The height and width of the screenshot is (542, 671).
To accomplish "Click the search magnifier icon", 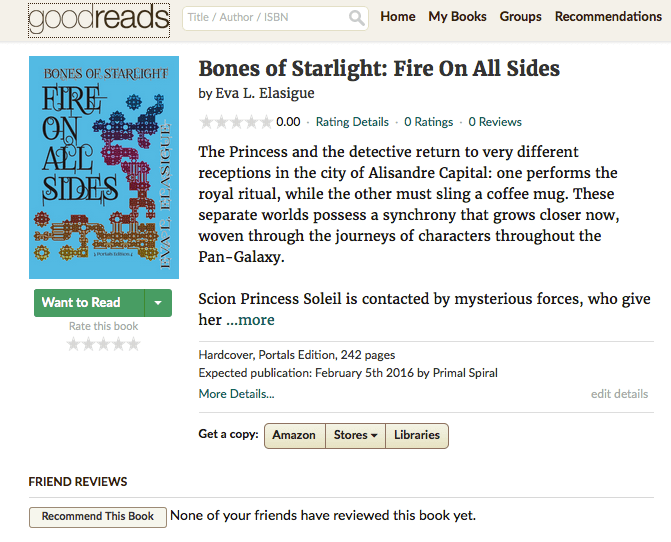I will click(357, 18).
